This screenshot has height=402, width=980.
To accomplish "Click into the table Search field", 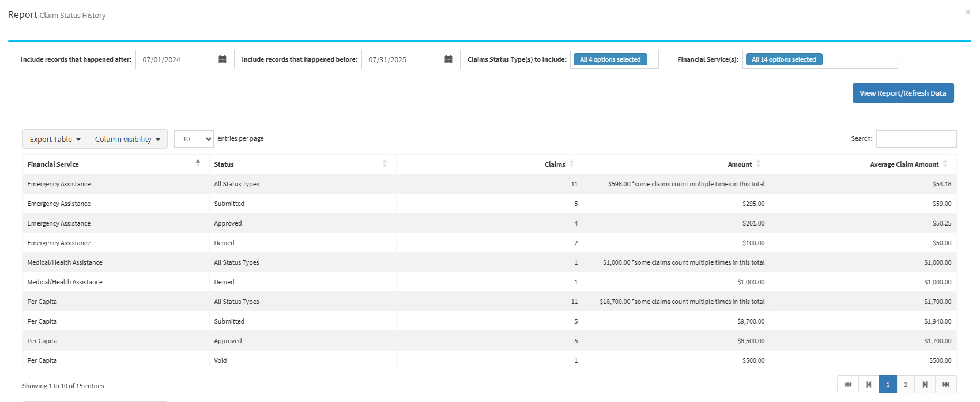I will point(916,139).
